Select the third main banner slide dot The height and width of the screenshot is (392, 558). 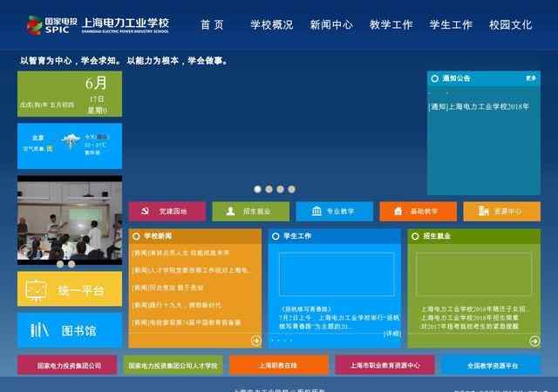tap(281, 189)
